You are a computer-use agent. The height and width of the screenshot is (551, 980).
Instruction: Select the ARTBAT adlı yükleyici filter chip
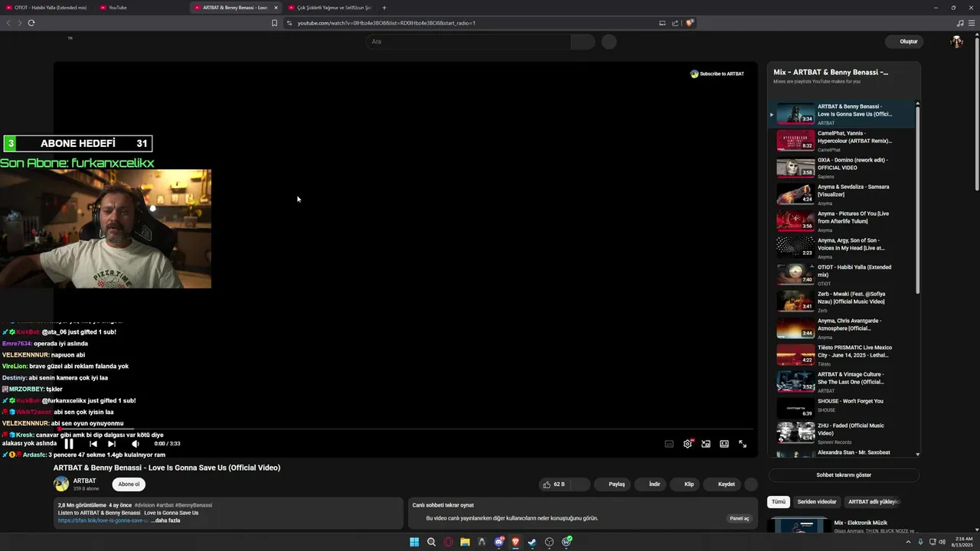tap(872, 502)
